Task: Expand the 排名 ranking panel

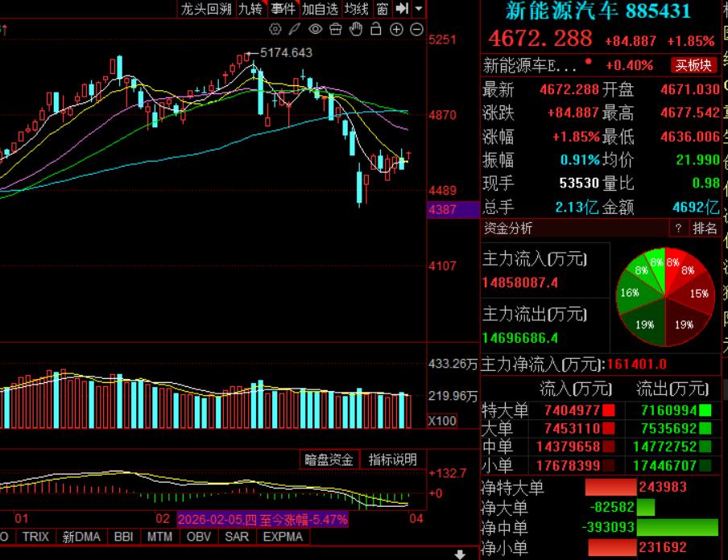Action: click(x=705, y=229)
